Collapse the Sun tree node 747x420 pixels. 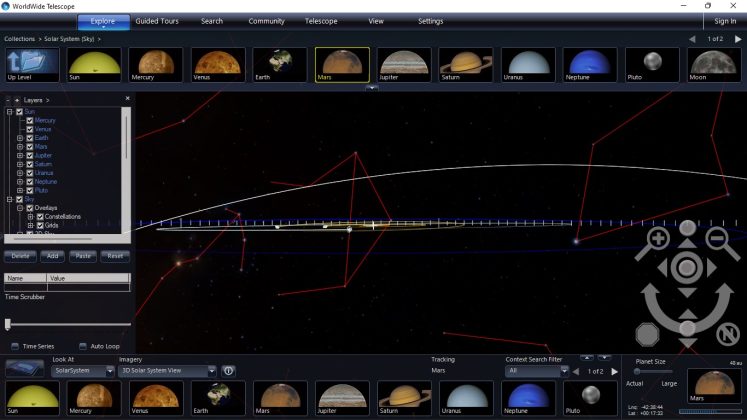click(x=10, y=112)
